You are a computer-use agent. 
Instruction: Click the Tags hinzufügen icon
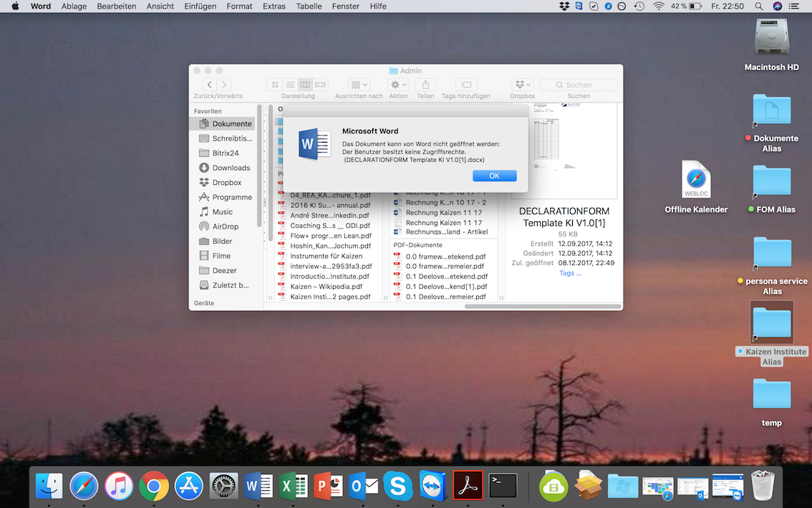click(465, 85)
